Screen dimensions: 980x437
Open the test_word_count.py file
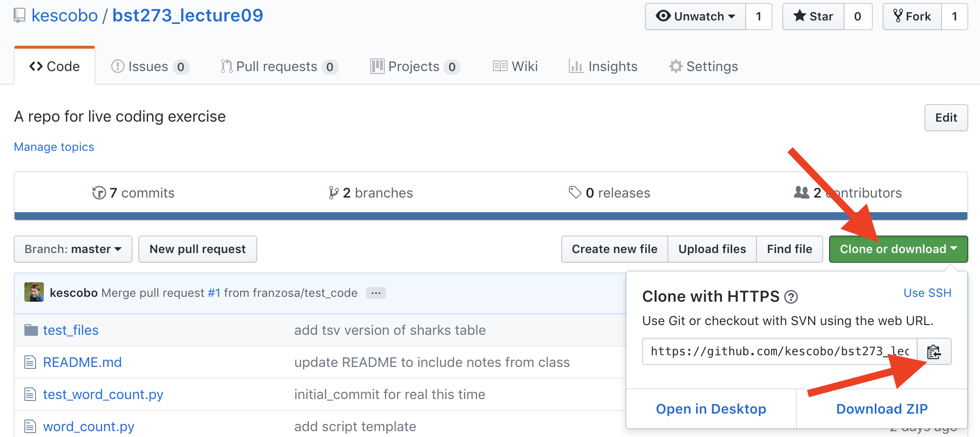coord(103,395)
